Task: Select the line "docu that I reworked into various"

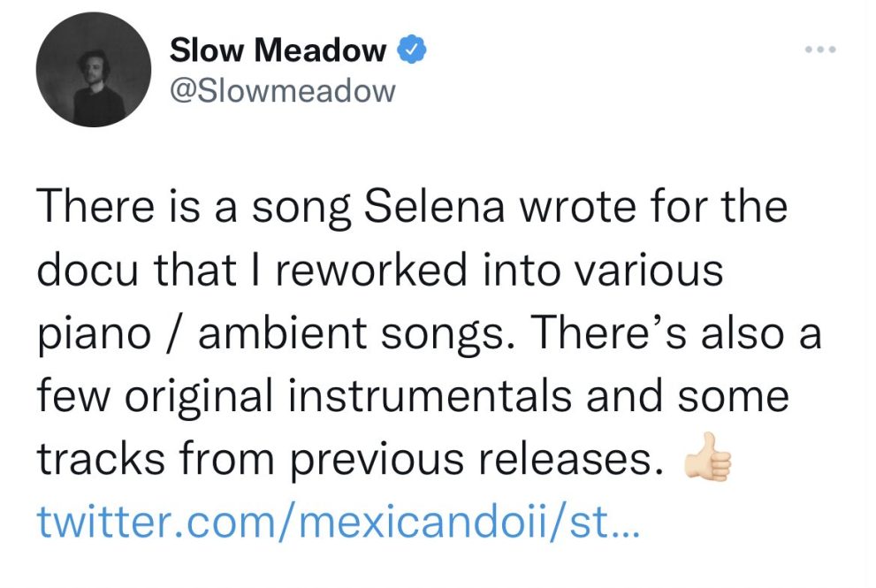Action: point(379,271)
